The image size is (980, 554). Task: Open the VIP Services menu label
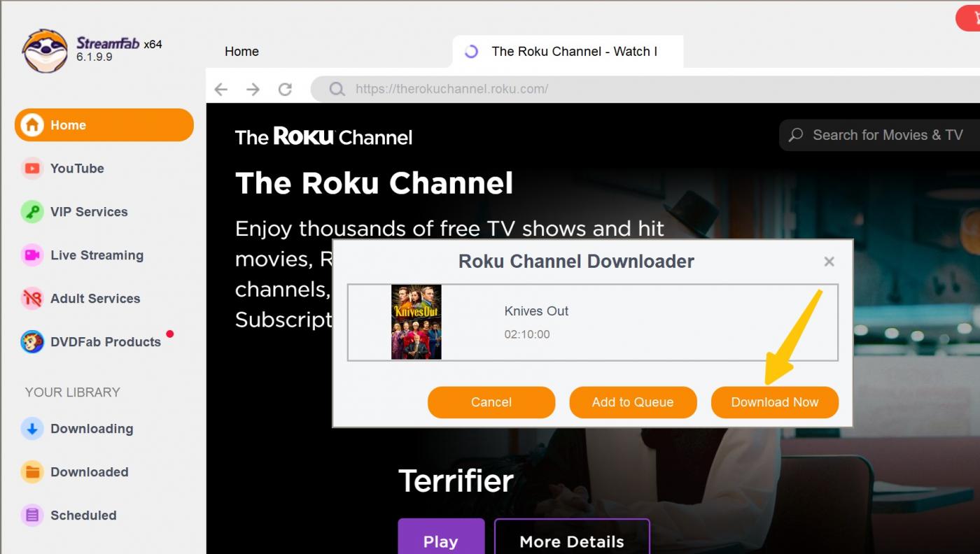(89, 212)
